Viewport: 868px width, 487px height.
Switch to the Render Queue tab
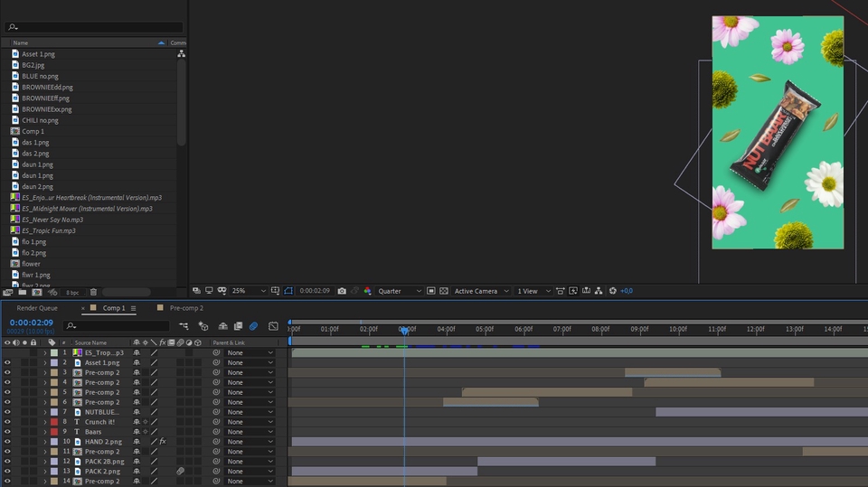[37, 308]
